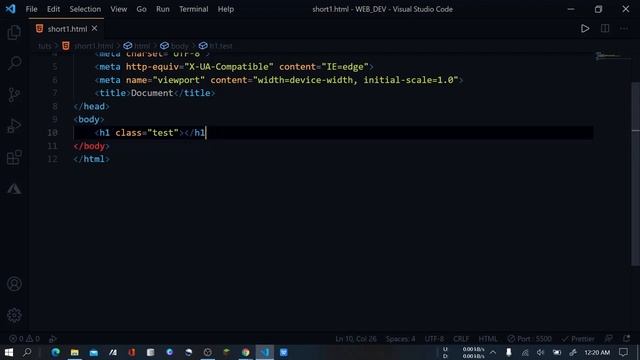This screenshot has width=640, height=360.
Task: Click the Document title text in code
Action: click(152, 93)
